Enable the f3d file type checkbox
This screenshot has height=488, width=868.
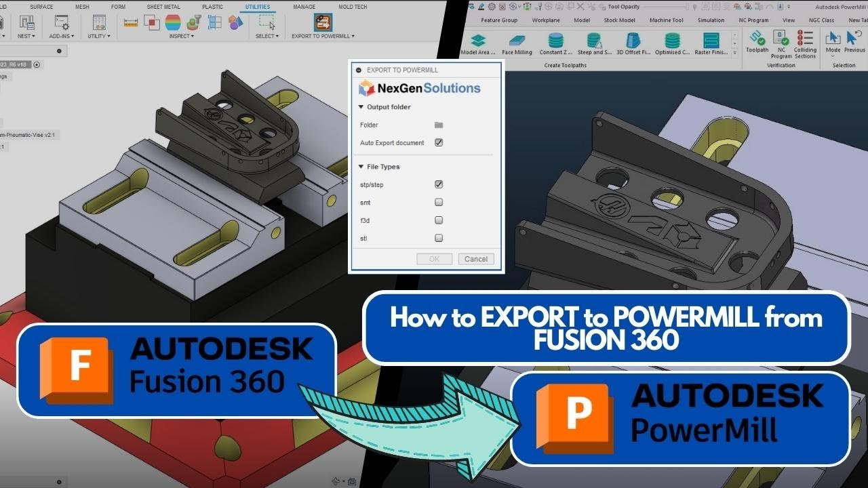(439, 220)
